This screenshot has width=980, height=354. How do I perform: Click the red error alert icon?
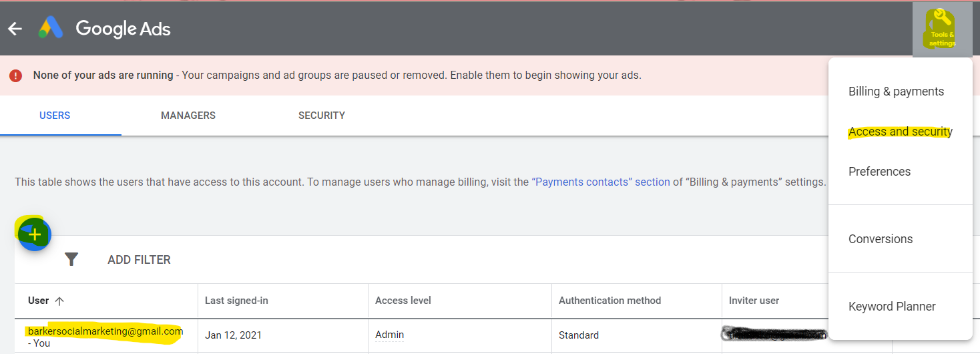[x=16, y=75]
